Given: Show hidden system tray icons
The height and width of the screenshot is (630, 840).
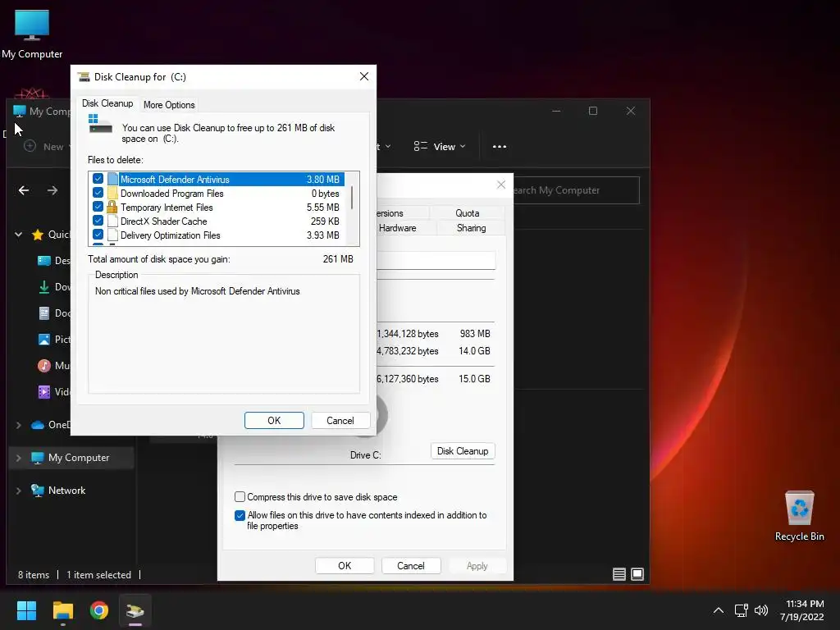Looking at the screenshot, I should point(719,610).
